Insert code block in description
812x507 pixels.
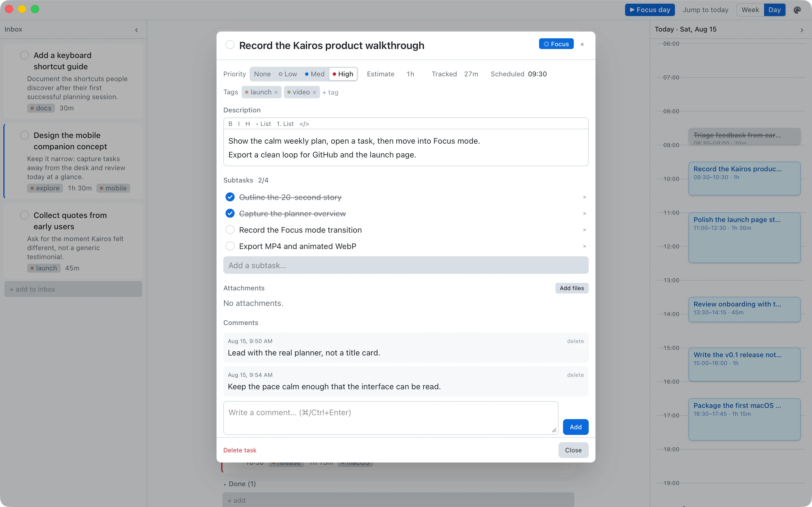click(304, 124)
